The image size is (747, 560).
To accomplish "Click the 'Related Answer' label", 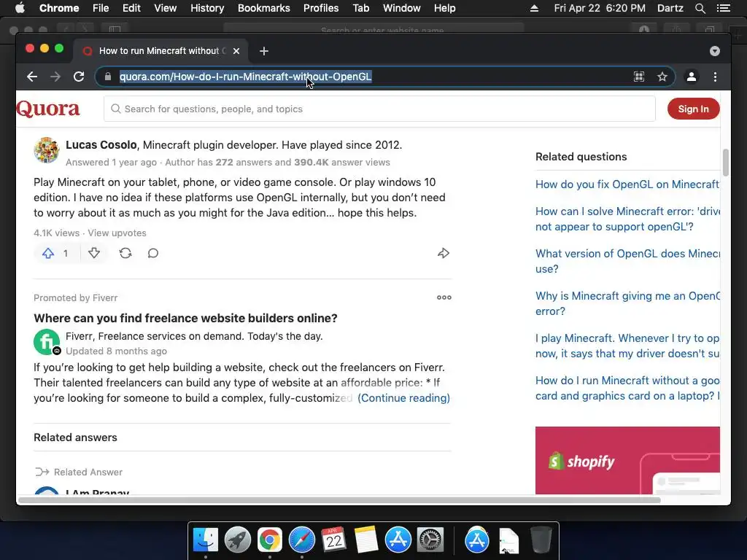I will pyautogui.click(x=88, y=472).
